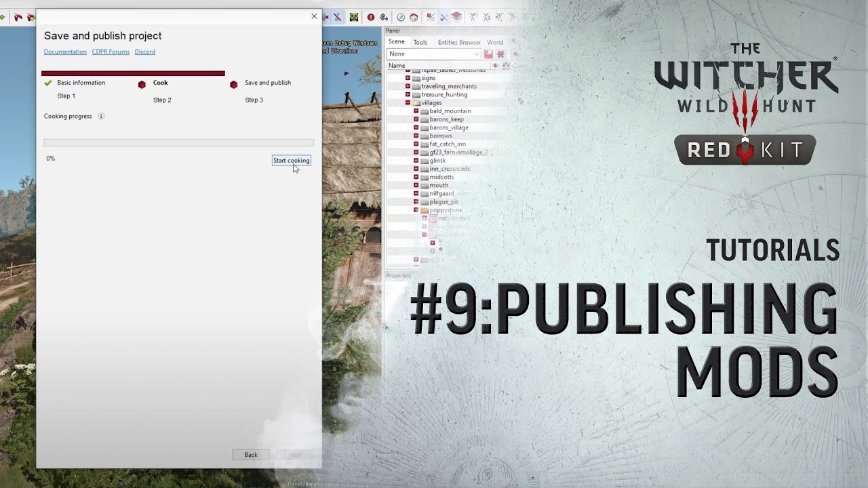Select the gf23_farmersvillage_2 tree row
This screenshot has height=488, width=868.
point(458,152)
